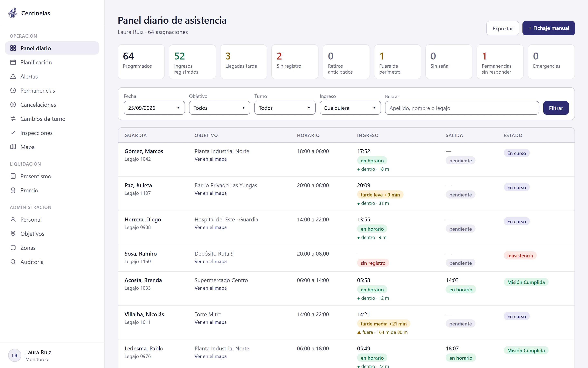Click the Planificación calendar icon
Screen dimensions: 588x368
click(x=13, y=62)
